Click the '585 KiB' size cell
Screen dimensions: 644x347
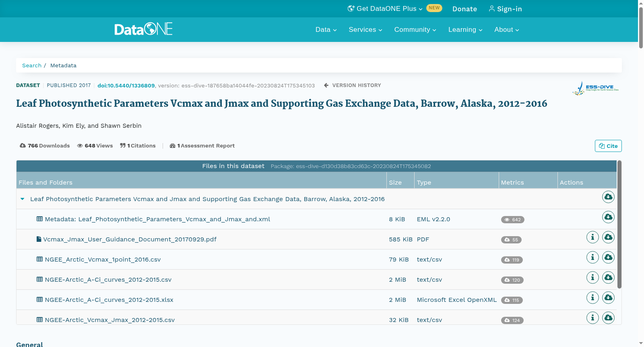[x=401, y=239]
